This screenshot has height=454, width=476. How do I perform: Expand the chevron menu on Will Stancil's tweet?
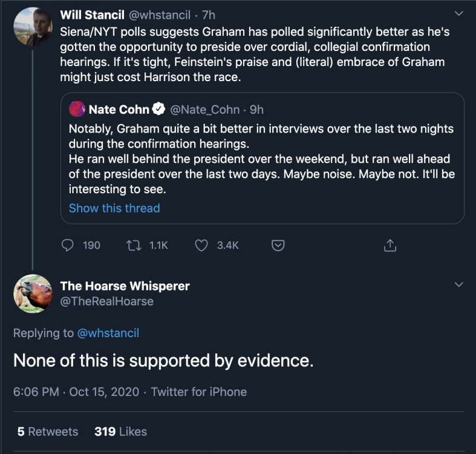[x=458, y=14]
